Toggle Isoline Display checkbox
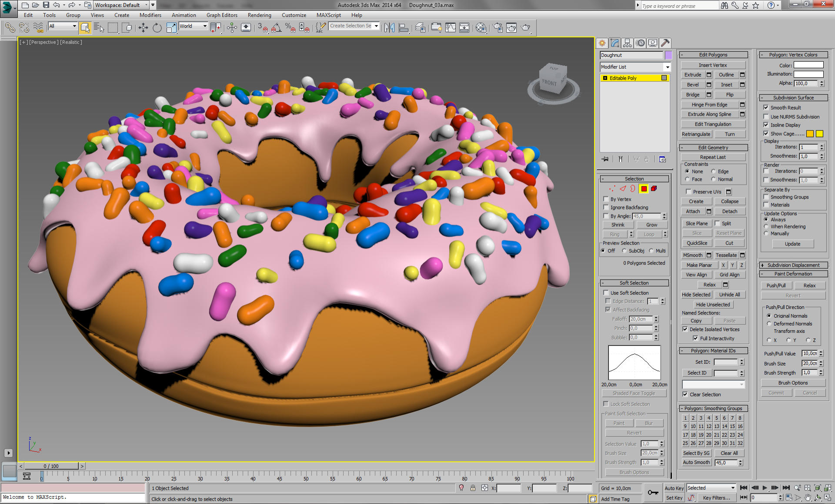This screenshot has width=835, height=504. tap(766, 125)
